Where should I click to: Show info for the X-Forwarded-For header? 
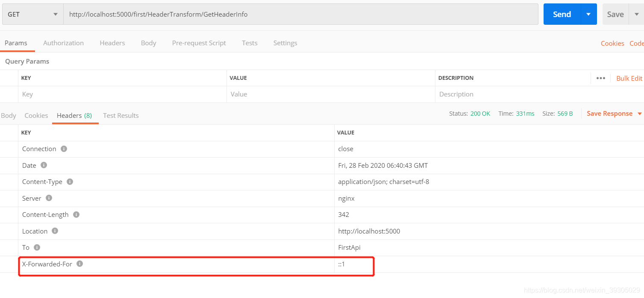79,263
